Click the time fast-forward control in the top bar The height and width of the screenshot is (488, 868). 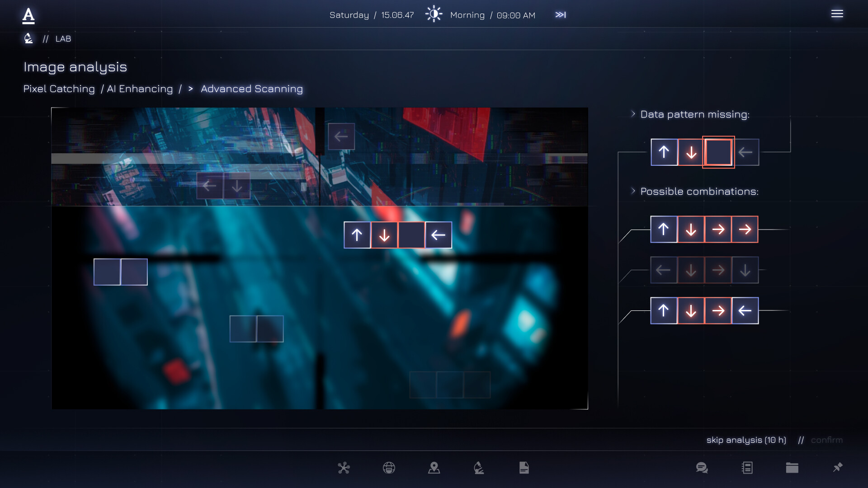tap(561, 14)
